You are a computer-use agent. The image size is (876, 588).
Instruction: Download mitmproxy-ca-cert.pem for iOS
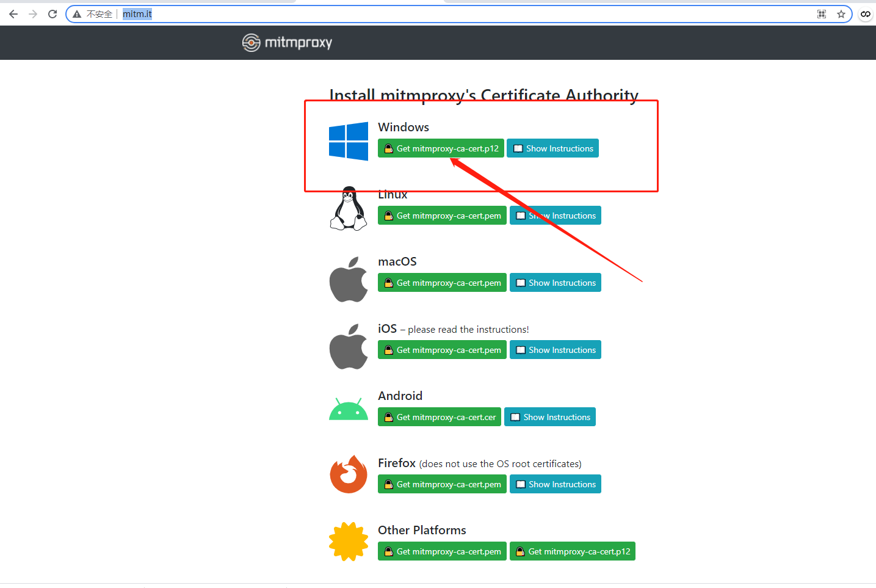pos(442,349)
